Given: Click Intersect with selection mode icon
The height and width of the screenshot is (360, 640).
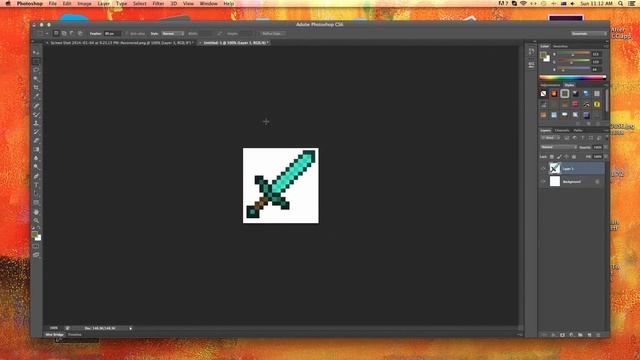Looking at the screenshot, I should (80, 33).
